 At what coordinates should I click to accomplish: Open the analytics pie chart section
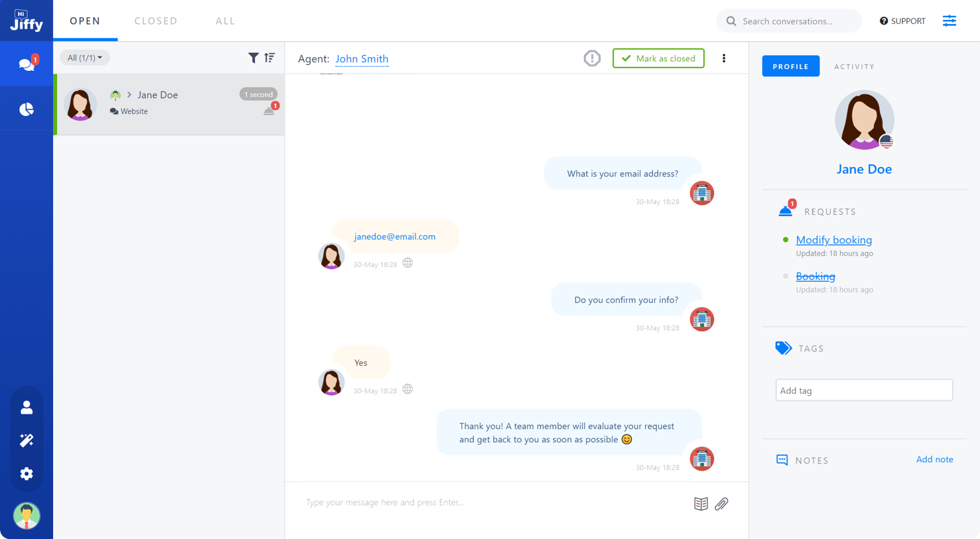27,109
